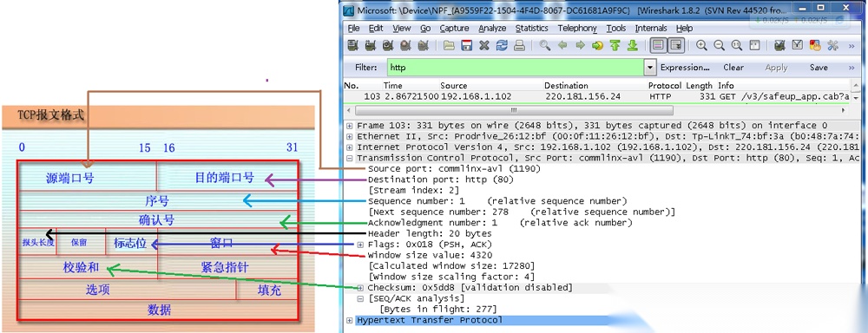Start a new live capture
Image resolution: width=868 pixels, height=333 pixels.
pos(388,45)
